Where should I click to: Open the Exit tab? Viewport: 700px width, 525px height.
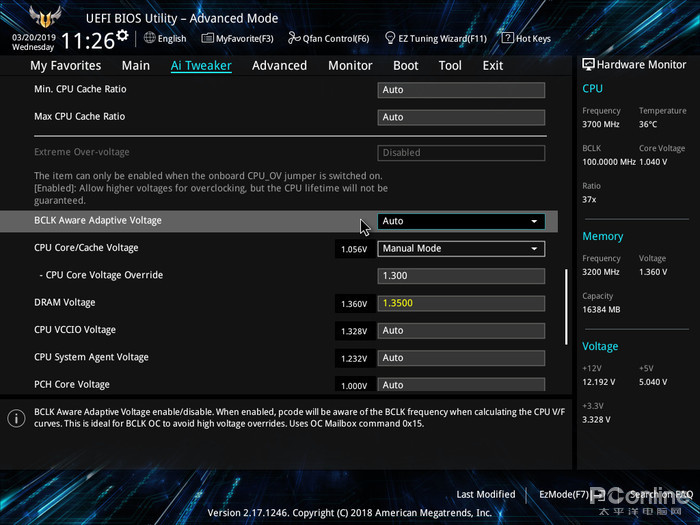[492, 66]
